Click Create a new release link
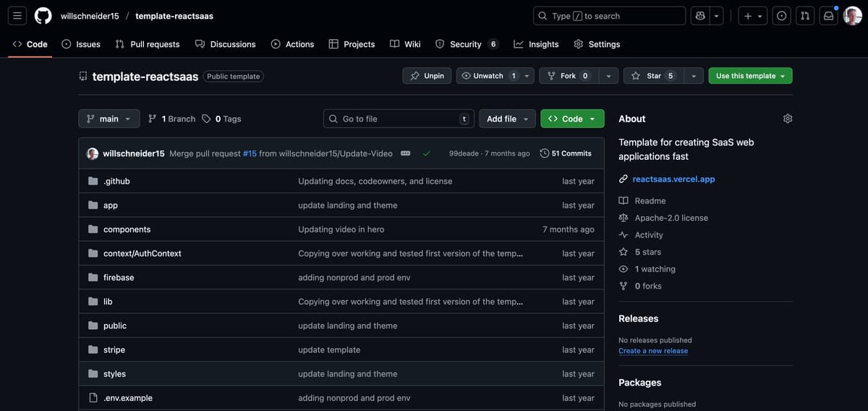This screenshot has width=868, height=411. 653,351
